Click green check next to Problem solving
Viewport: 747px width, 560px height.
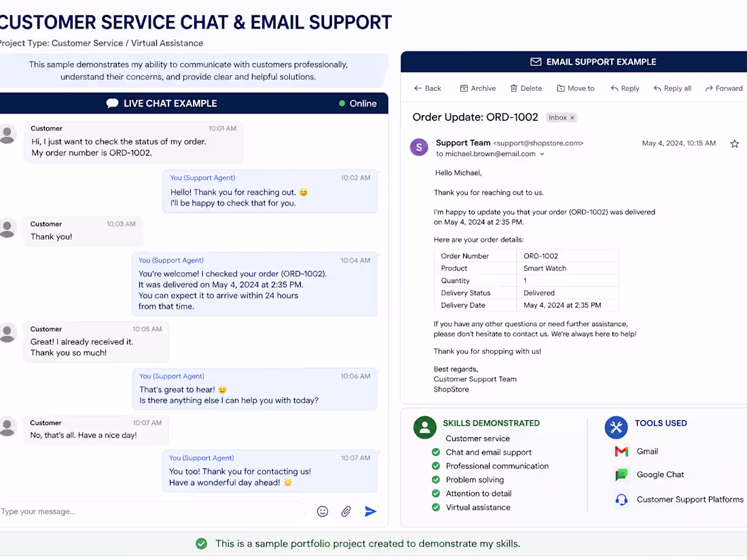(436, 480)
